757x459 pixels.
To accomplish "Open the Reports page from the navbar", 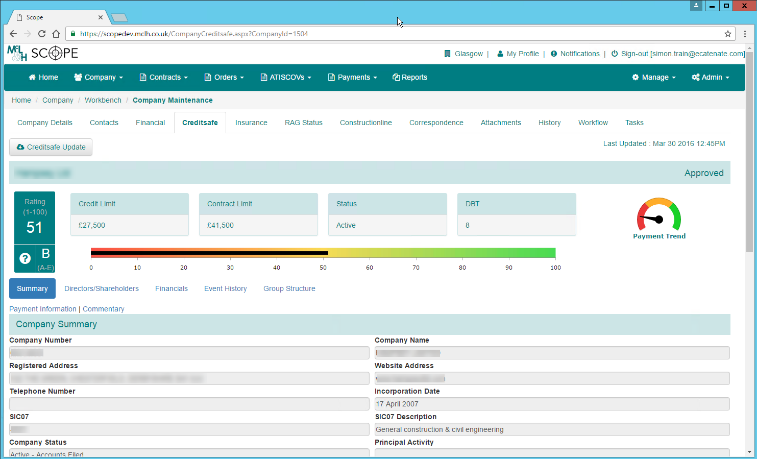I will pos(410,77).
